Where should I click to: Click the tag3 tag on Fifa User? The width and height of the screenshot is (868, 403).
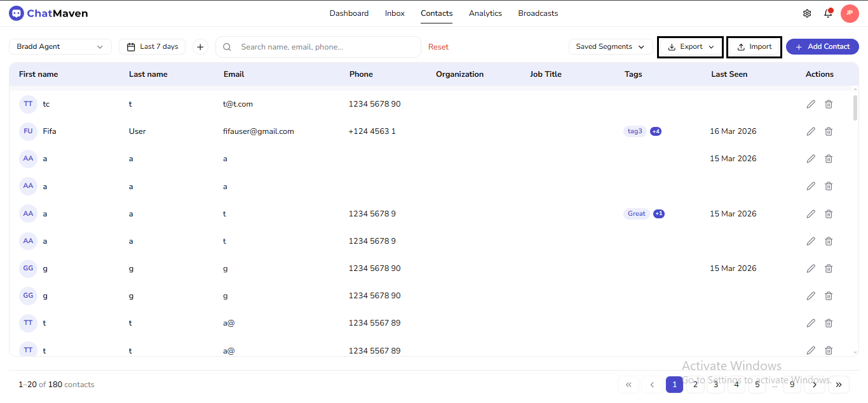634,131
